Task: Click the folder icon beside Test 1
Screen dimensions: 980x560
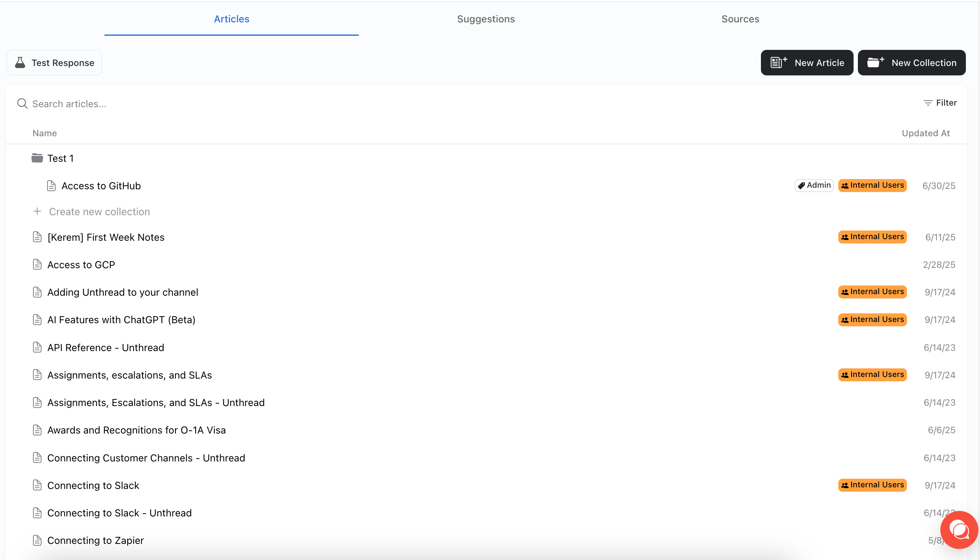Action: [x=37, y=157]
